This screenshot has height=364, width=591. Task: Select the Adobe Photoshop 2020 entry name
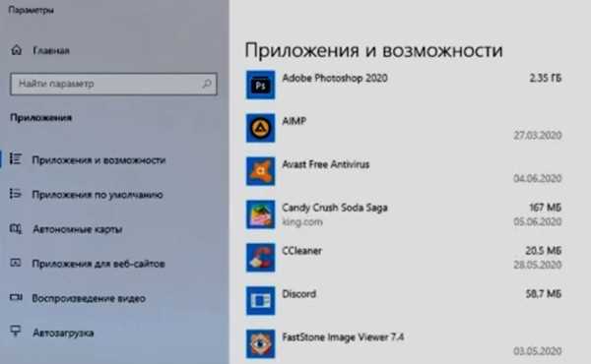point(335,79)
